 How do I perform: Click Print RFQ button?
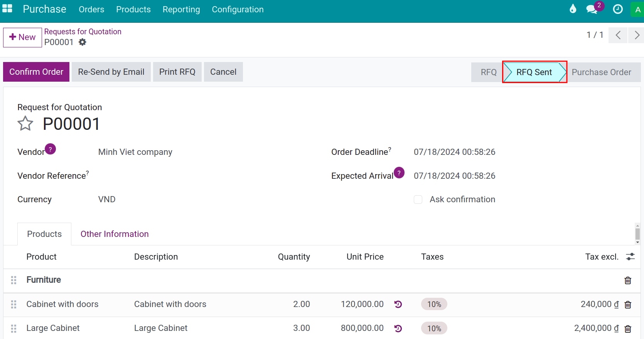[177, 72]
